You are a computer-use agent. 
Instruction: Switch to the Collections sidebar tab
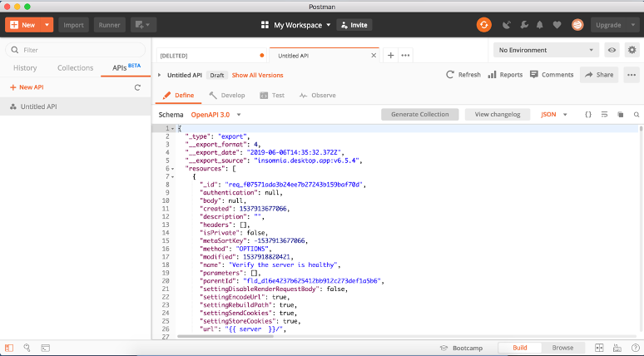pyautogui.click(x=75, y=67)
